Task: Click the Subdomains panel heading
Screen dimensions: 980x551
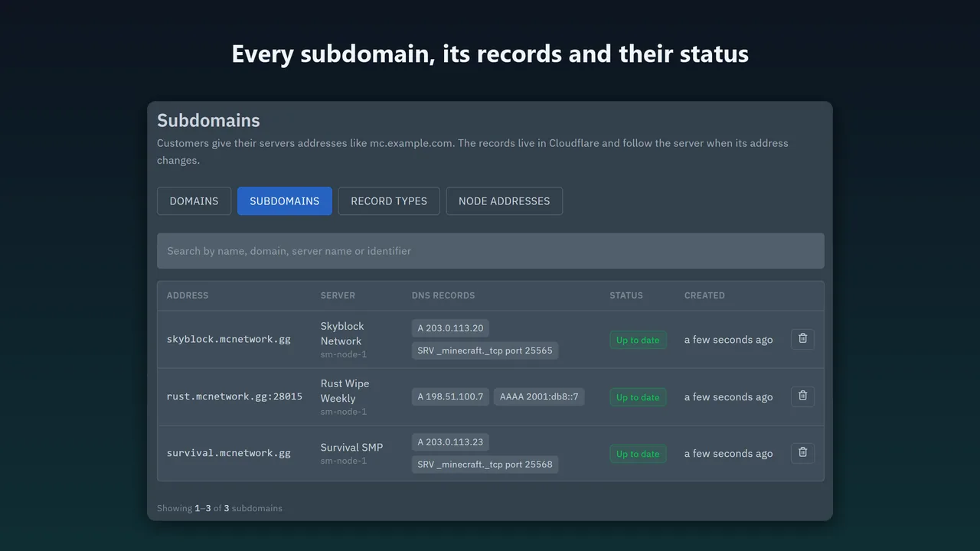Action: pyautogui.click(x=208, y=120)
